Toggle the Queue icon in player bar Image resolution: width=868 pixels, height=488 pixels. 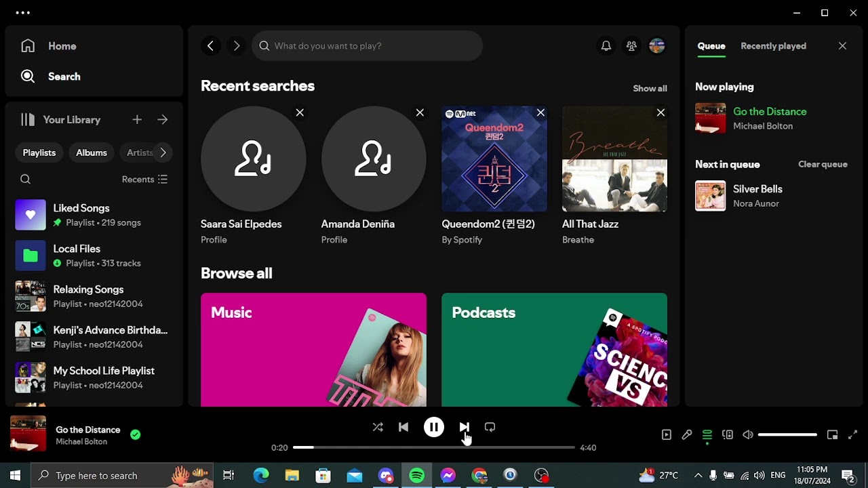(707, 435)
